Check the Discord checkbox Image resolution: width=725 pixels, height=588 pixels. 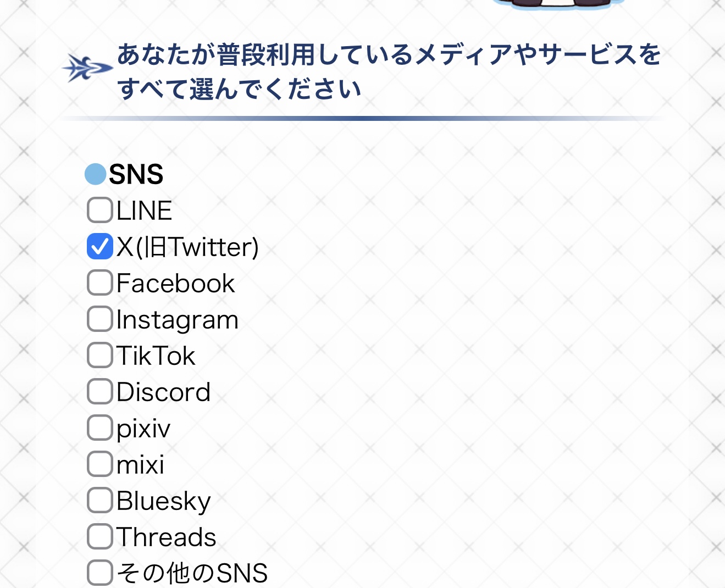coord(99,391)
